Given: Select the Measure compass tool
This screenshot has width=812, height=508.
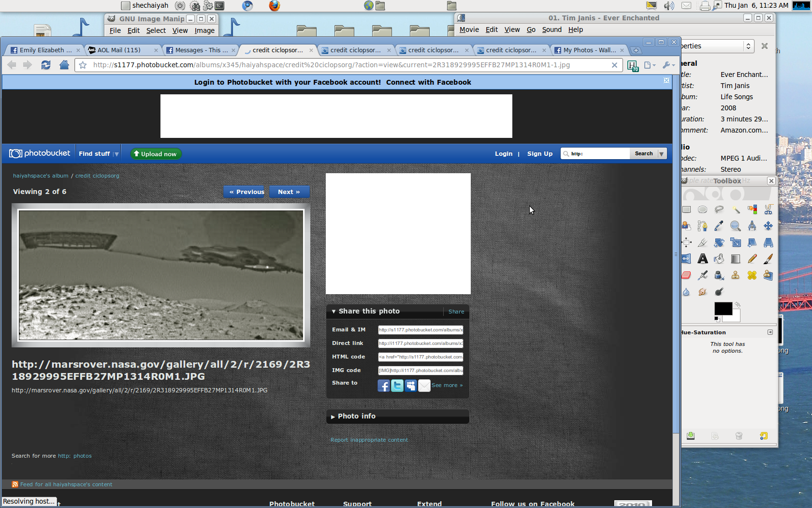Looking at the screenshot, I should [752, 226].
